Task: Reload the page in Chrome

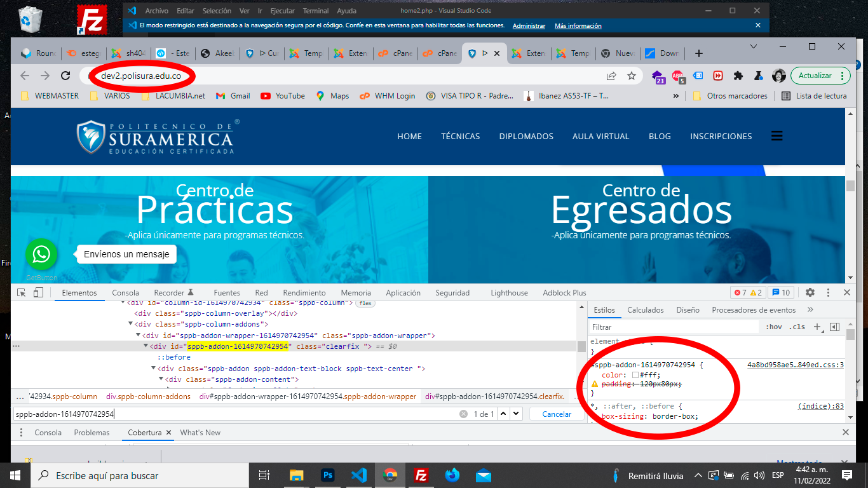Action: [x=65, y=76]
